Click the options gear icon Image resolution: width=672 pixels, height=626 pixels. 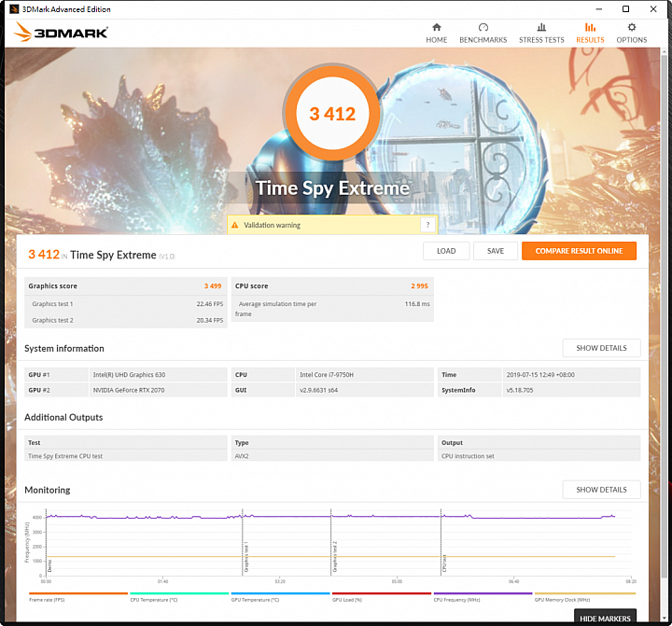point(631,27)
